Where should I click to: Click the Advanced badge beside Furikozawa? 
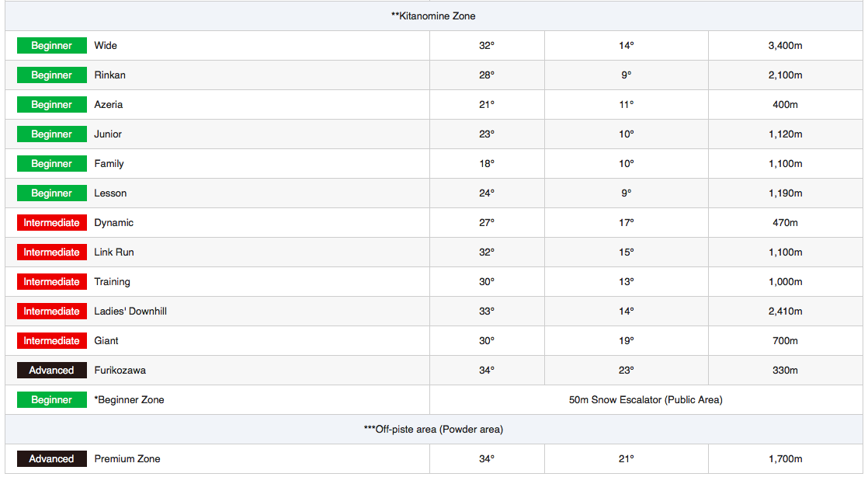51,371
